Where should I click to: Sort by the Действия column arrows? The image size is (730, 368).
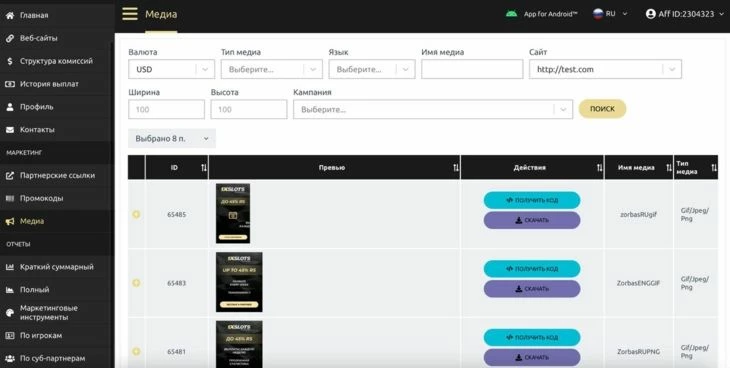click(x=600, y=168)
